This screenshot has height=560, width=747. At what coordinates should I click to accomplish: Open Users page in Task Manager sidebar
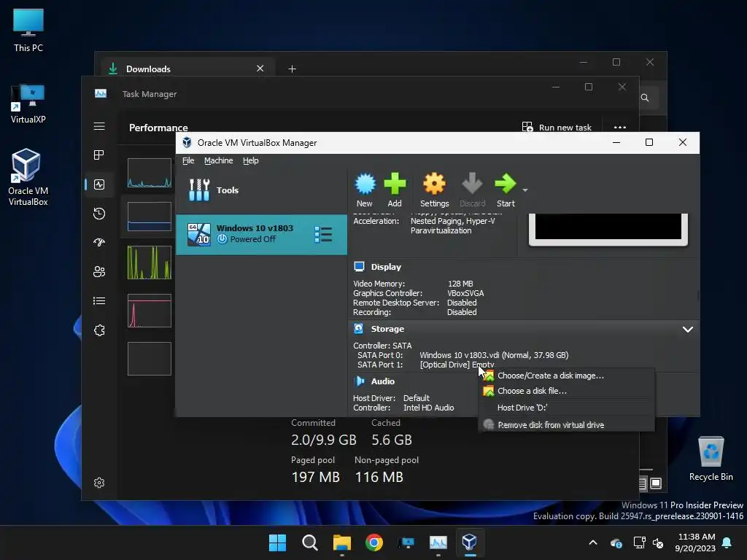click(99, 272)
